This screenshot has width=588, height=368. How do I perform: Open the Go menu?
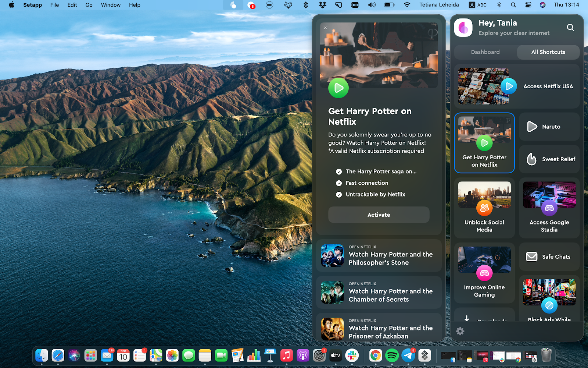point(89,5)
